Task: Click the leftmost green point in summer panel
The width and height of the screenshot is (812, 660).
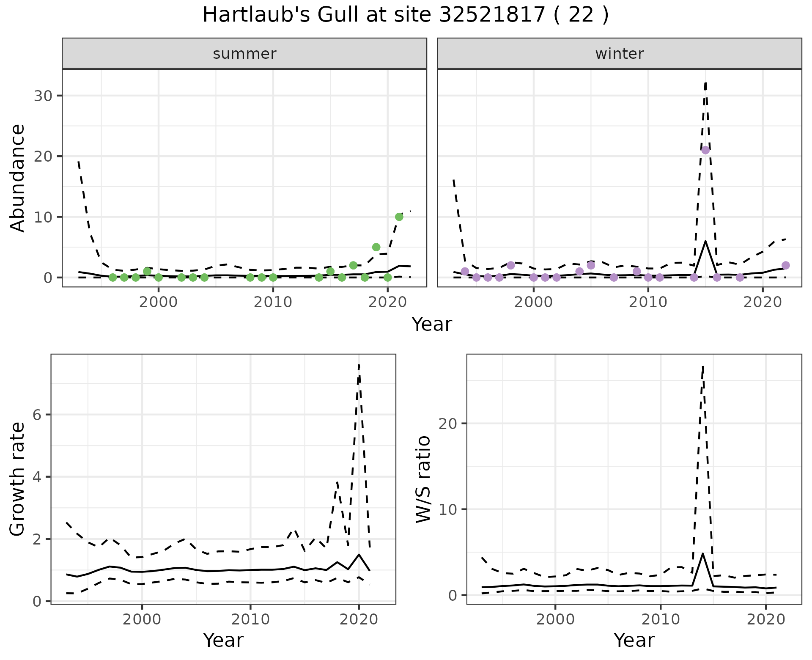Action: (x=112, y=278)
